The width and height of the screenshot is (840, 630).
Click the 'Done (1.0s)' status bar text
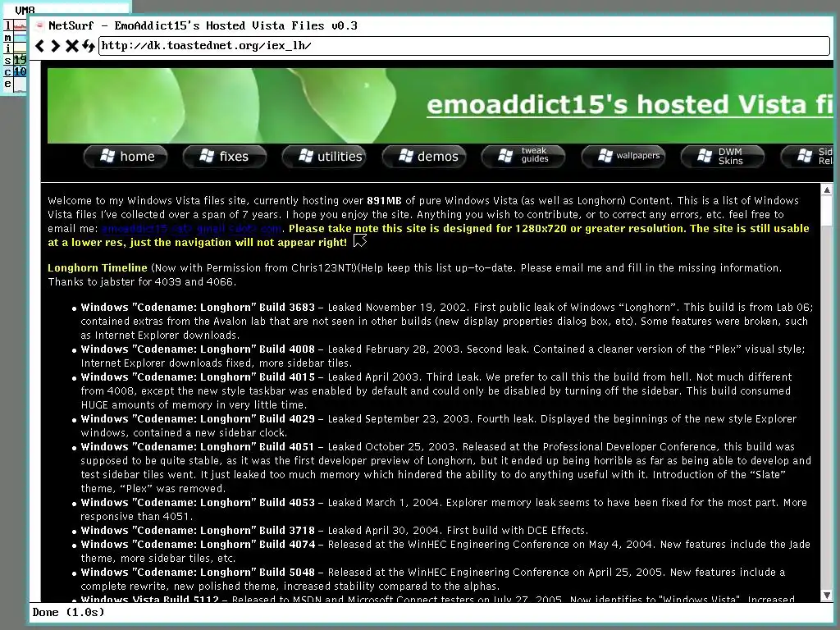pos(68,612)
